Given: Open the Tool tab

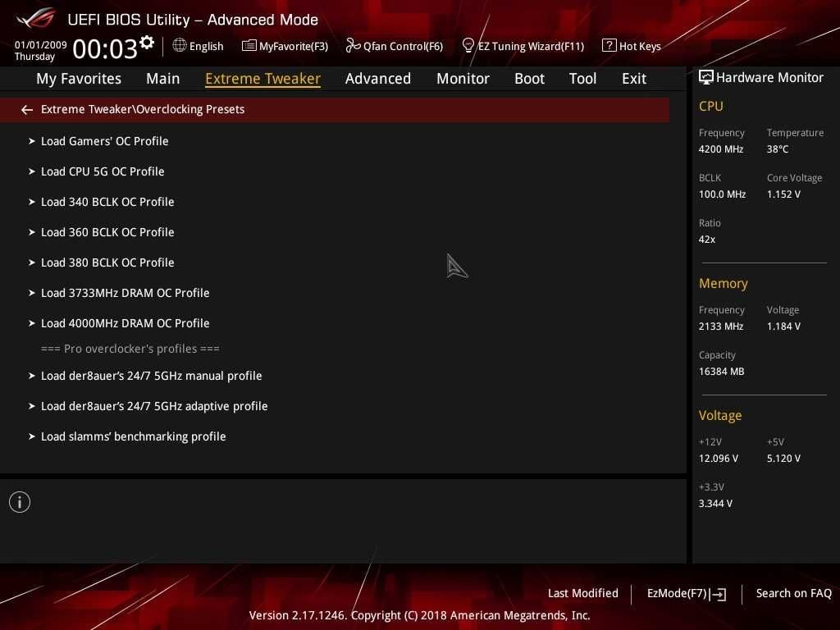Looking at the screenshot, I should click(582, 79).
